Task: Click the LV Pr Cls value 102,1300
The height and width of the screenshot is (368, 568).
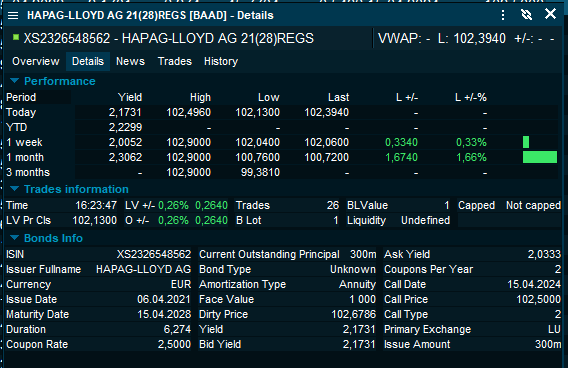Action: tap(95, 220)
